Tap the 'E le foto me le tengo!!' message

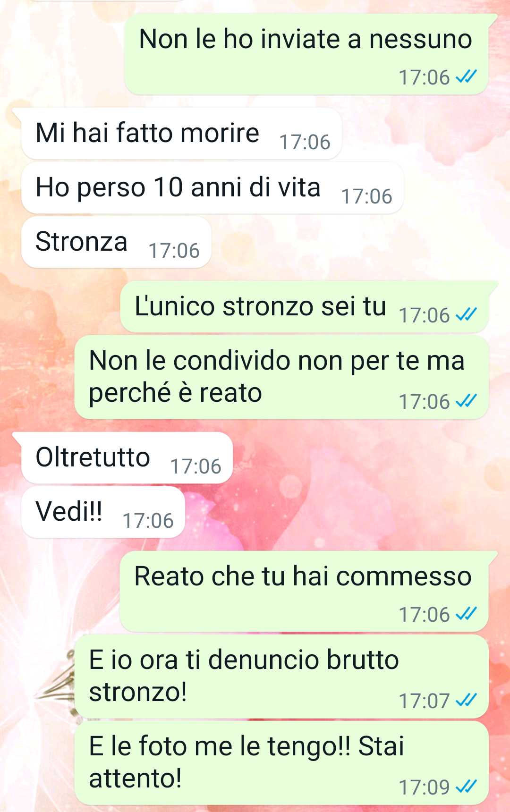[281, 763]
